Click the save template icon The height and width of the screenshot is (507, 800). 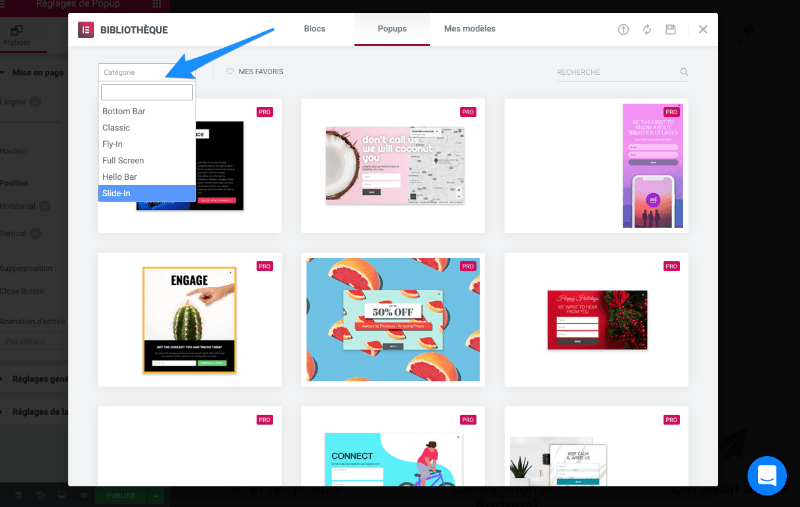click(670, 30)
